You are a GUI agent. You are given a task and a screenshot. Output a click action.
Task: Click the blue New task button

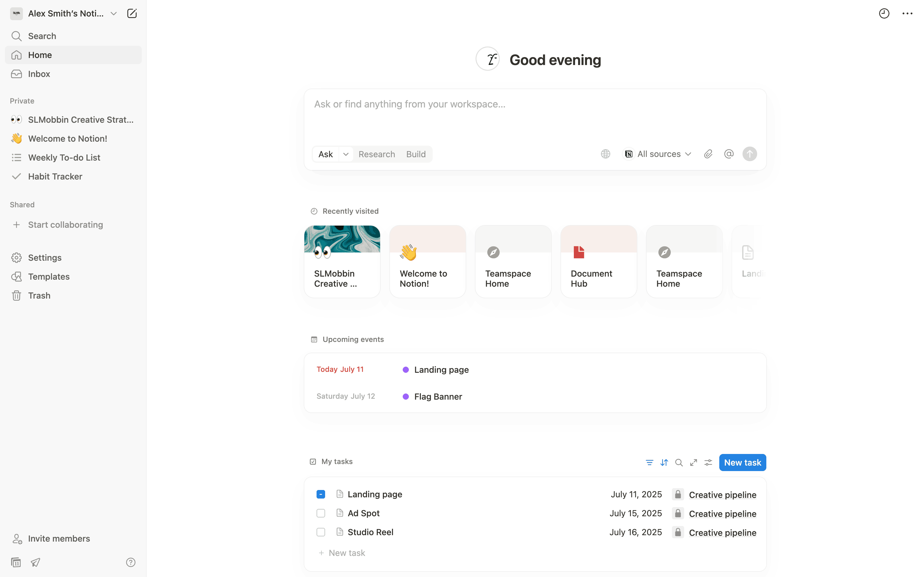tap(742, 463)
